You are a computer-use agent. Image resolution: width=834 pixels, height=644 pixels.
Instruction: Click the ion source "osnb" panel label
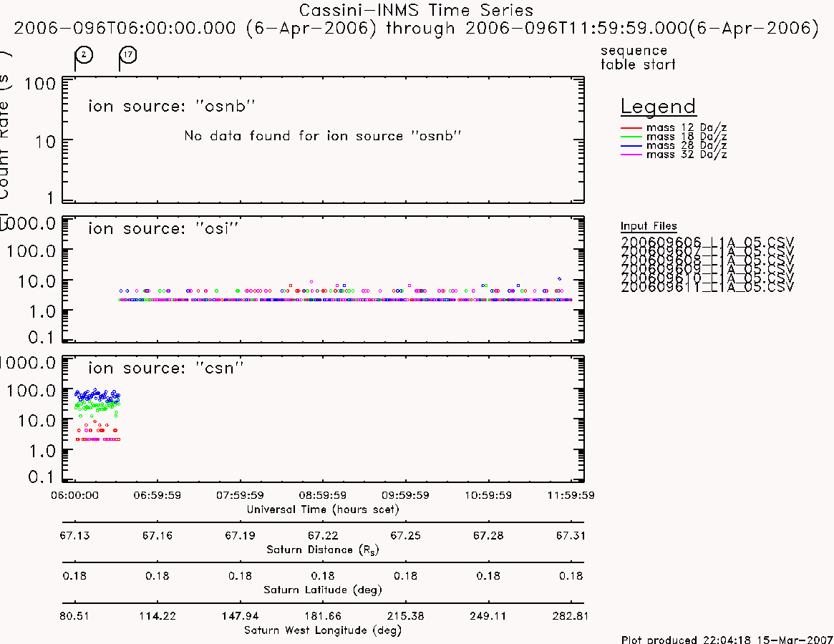click(171, 106)
